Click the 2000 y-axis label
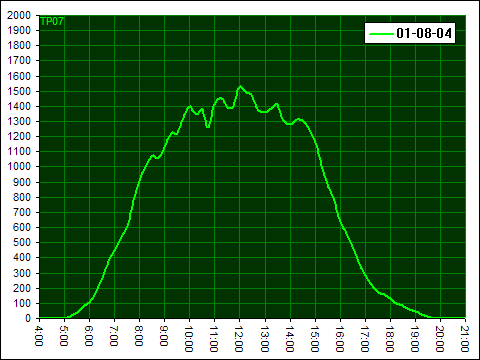Screen dimensions: 480x360 tap(19, 15)
